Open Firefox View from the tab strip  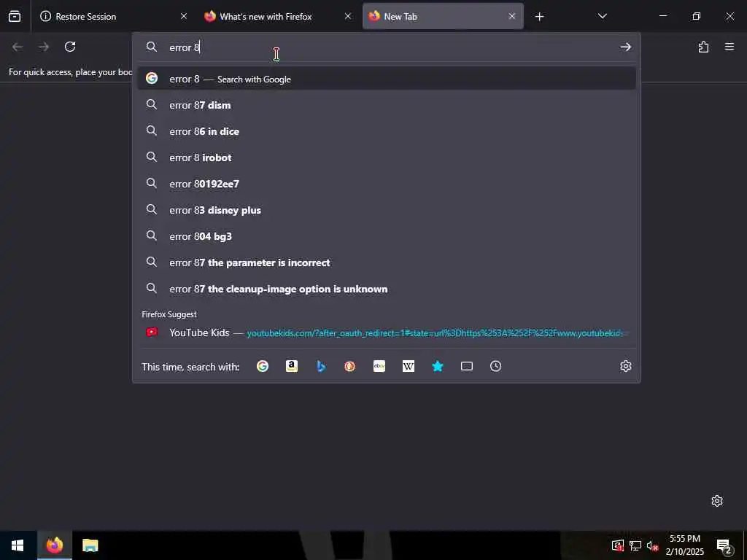(x=15, y=17)
